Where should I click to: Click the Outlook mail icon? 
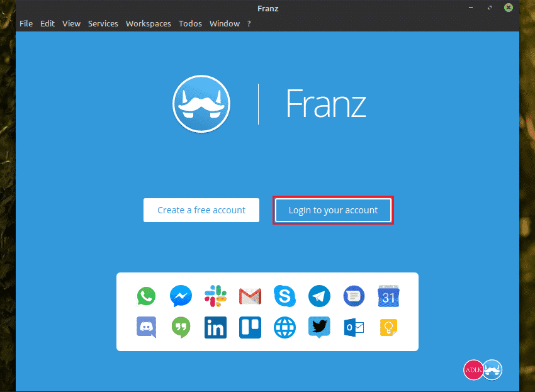[354, 328]
